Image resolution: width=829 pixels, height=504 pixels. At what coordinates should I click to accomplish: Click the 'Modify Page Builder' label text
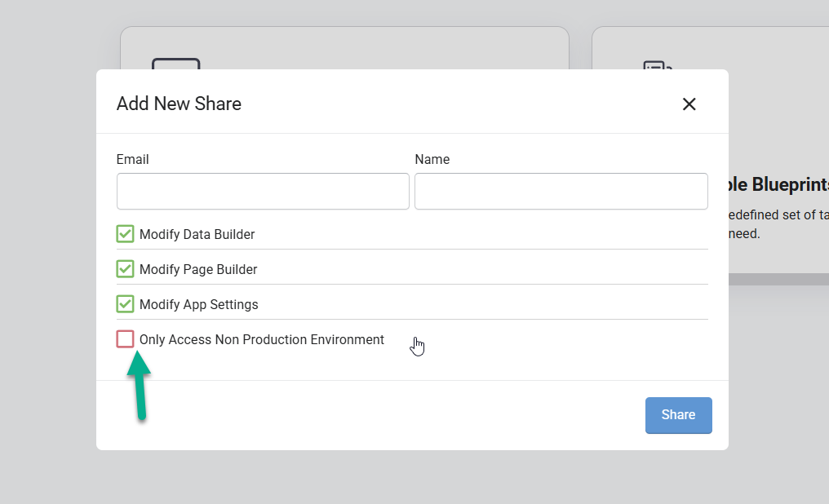tap(198, 269)
